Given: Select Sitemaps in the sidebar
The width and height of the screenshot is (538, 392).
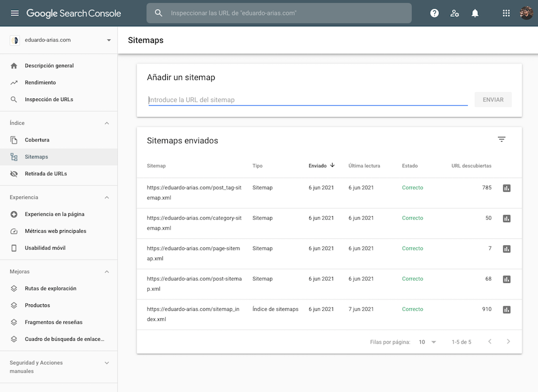Looking at the screenshot, I should click(59, 156).
